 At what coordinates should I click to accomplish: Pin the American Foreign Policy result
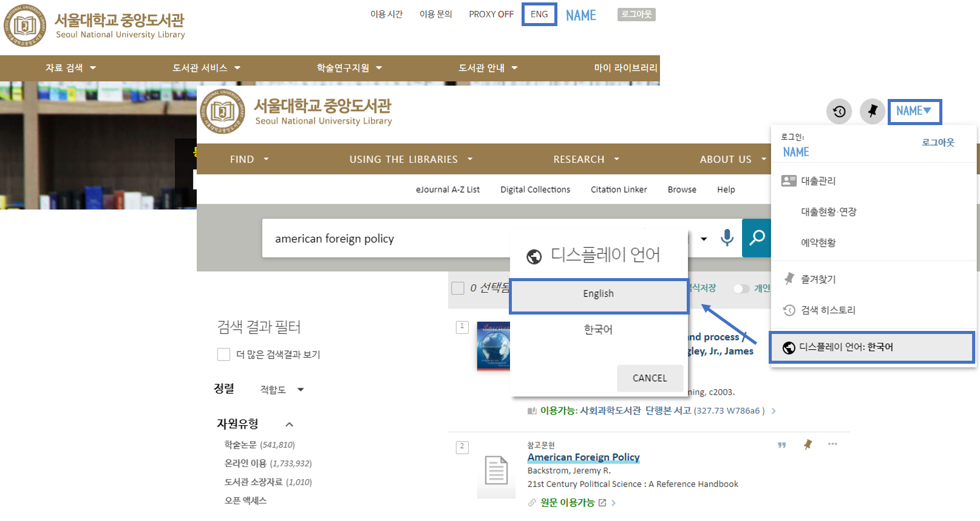[x=808, y=444]
